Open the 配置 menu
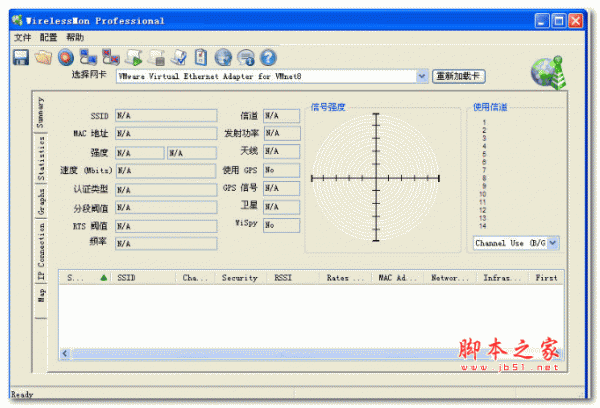The width and height of the screenshot is (600, 408). click(48, 37)
